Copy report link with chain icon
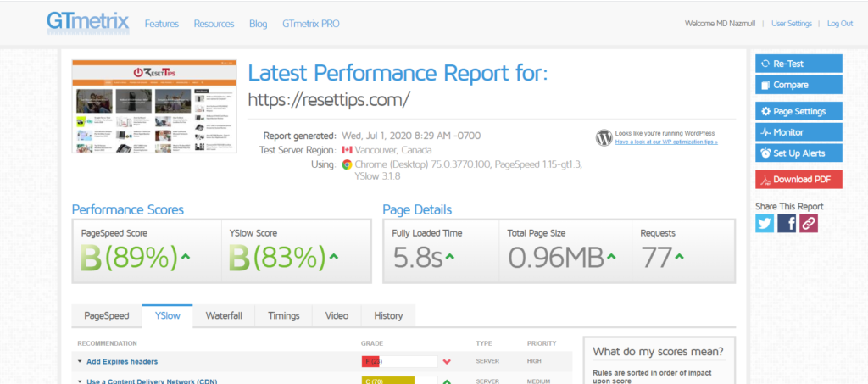The width and height of the screenshot is (868, 384). (808, 223)
